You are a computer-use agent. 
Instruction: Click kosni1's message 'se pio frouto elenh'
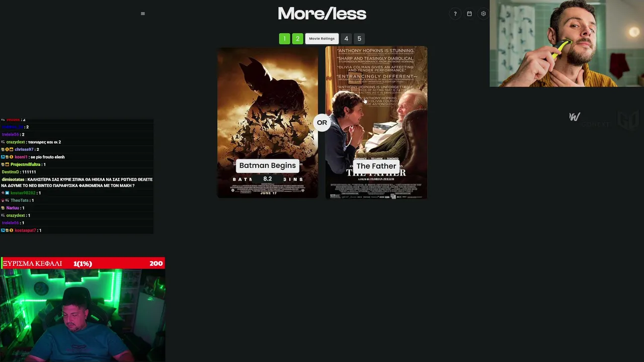[x=47, y=157]
